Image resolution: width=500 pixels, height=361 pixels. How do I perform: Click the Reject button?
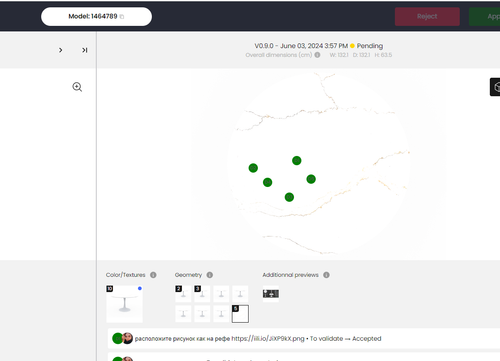[427, 16]
